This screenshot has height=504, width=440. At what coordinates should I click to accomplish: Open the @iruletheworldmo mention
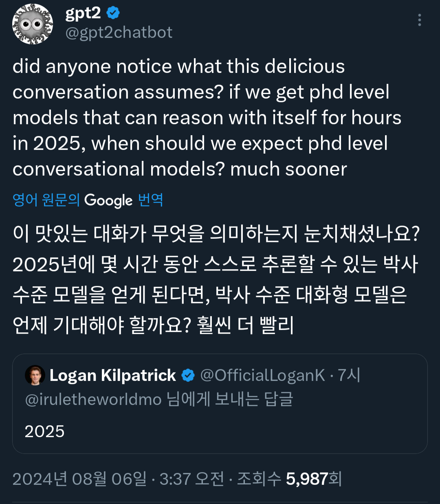(x=93, y=399)
